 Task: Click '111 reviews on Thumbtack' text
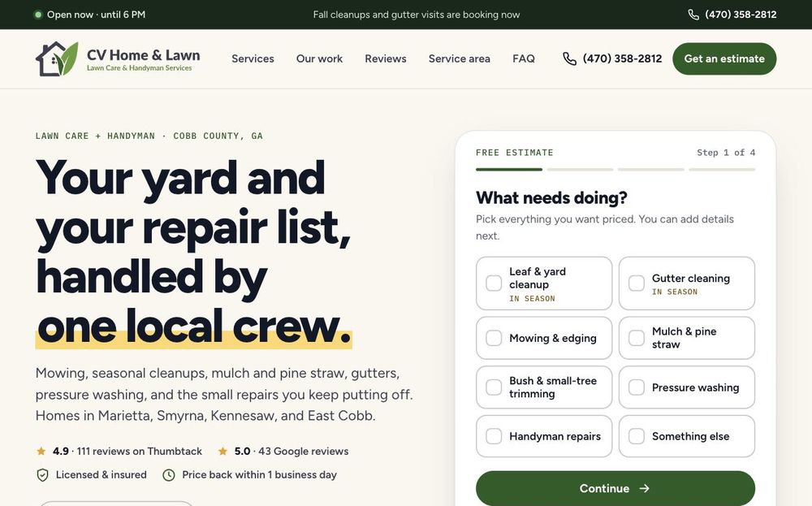tap(140, 451)
